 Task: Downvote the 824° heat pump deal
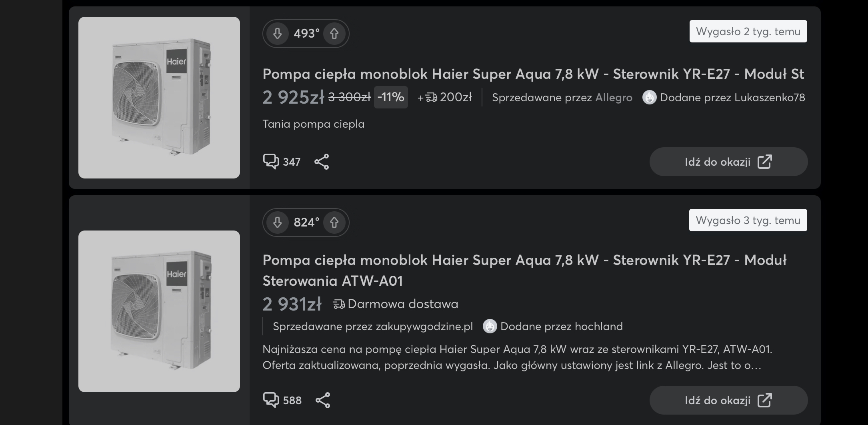278,223
